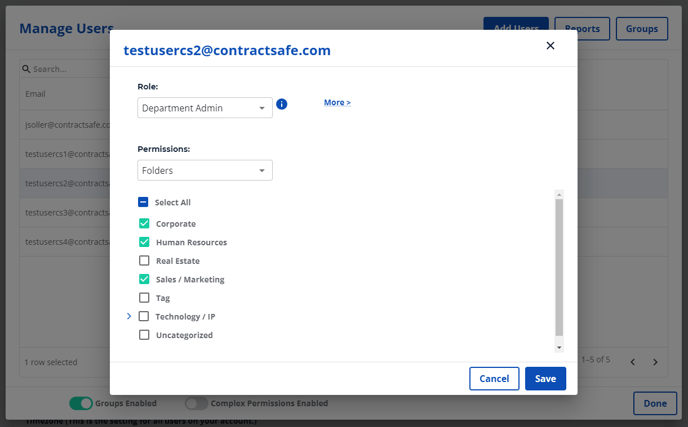Select the jsoller@contractsafe row

64,125
